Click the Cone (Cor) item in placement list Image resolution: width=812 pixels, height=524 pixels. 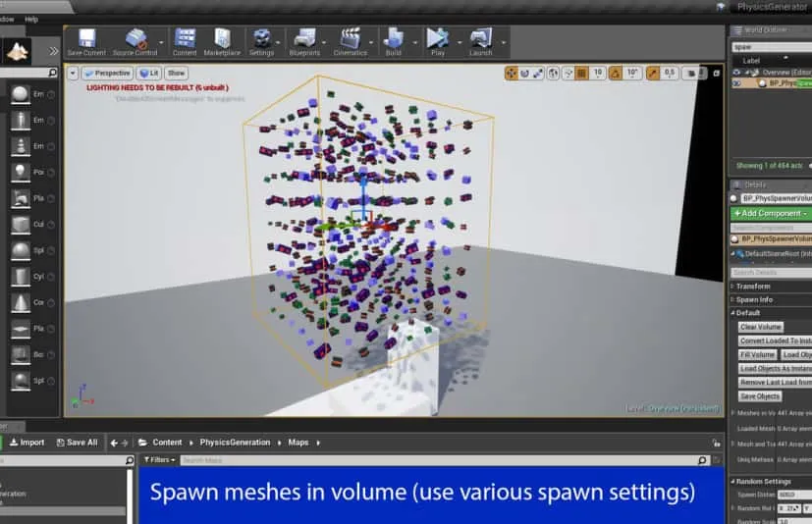tap(32, 302)
